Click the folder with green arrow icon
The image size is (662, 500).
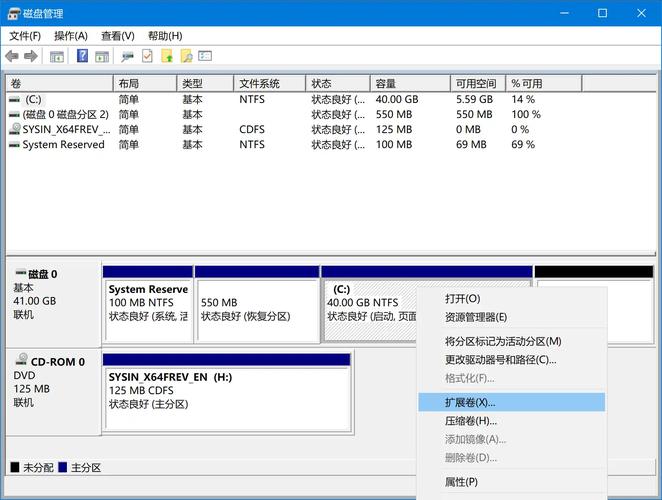(167, 56)
